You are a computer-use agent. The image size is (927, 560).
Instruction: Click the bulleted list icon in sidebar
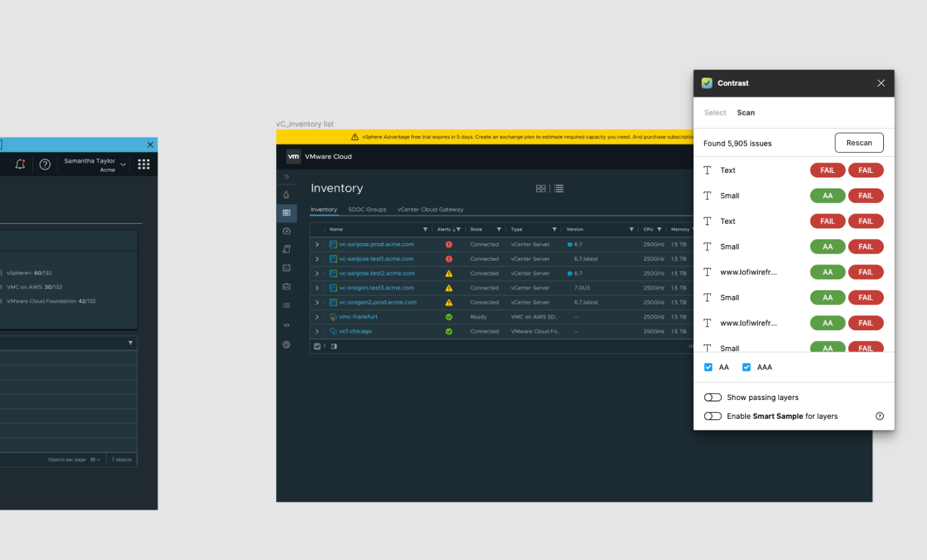286,305
